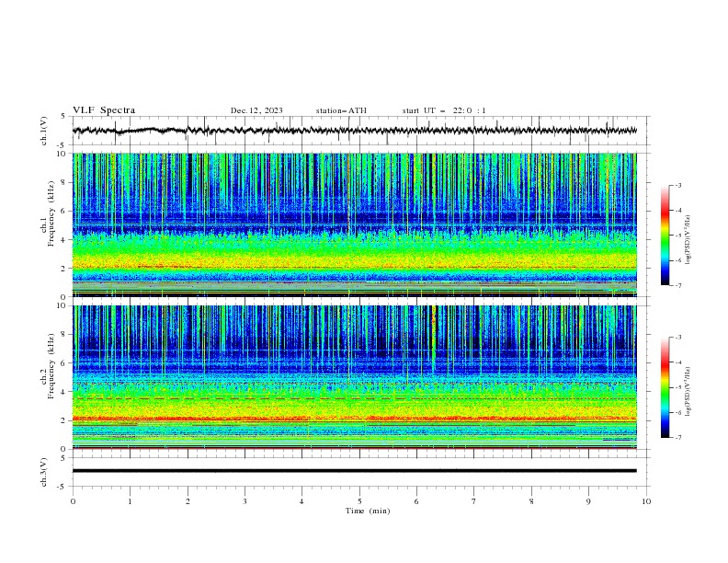Click the ch.1 waveform trace panel
Screen dimensions: 728x563
361,131
